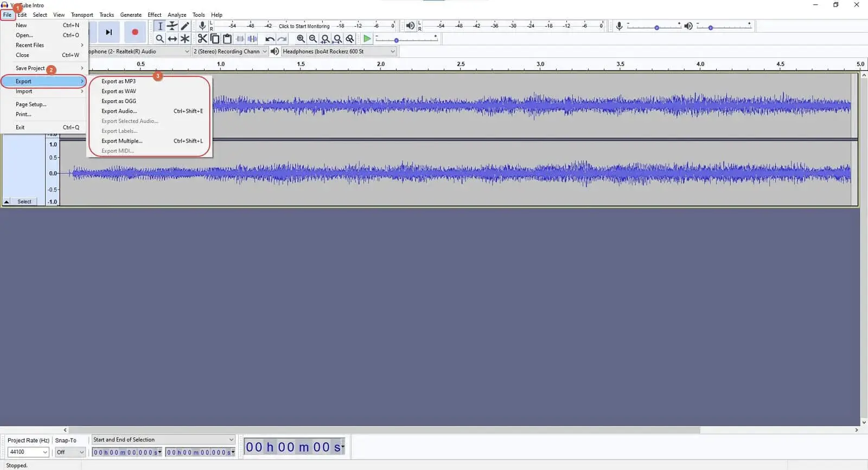Open the microphone recording device dropdown
Viewport: 868px width, 470px height.
[140, 51]
